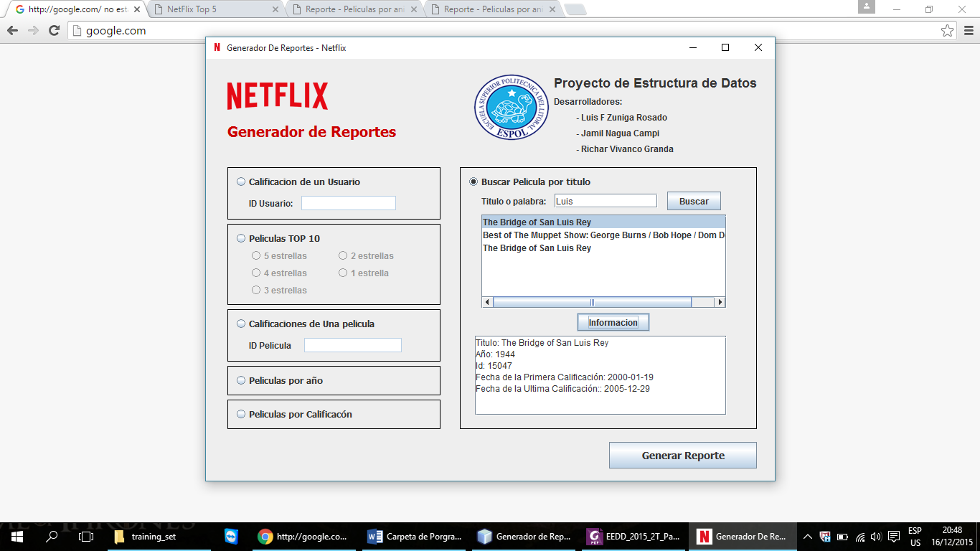
Task: Show hidden system tray icons
Action: [807, 536]
